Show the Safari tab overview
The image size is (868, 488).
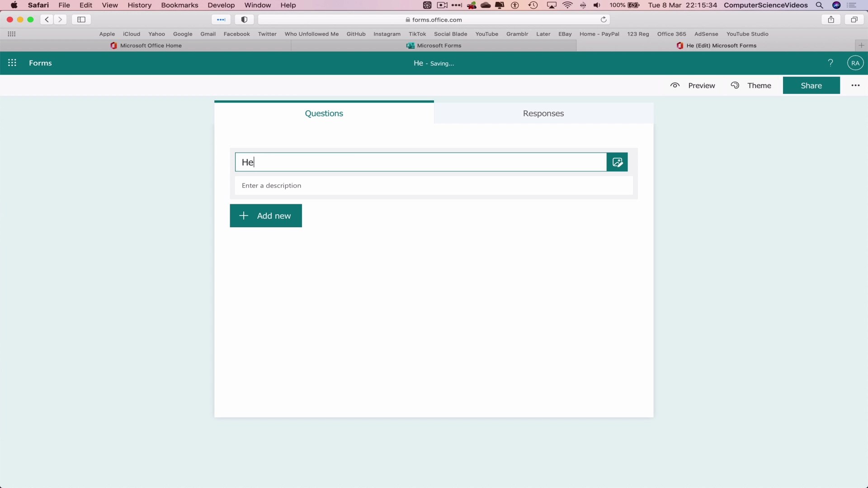pyautogui.click(x=854, y=19)
